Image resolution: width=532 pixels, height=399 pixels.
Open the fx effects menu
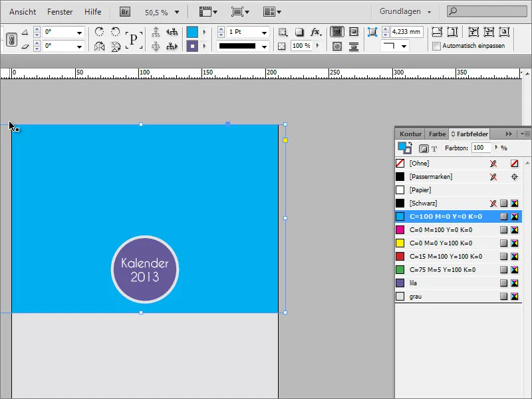315,32
